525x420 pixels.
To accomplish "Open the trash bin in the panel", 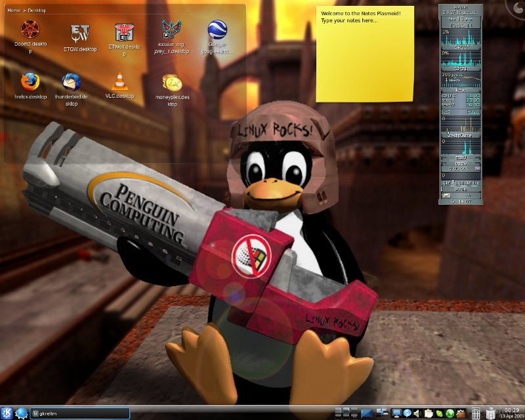I will [x=490, y=413].
